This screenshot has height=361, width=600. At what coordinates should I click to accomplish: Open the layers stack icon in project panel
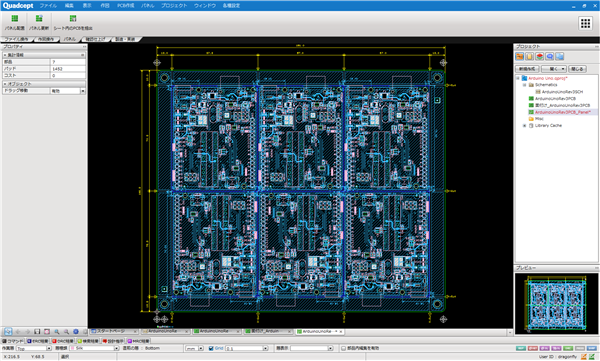pyautogui.click(x=540, y=57)
